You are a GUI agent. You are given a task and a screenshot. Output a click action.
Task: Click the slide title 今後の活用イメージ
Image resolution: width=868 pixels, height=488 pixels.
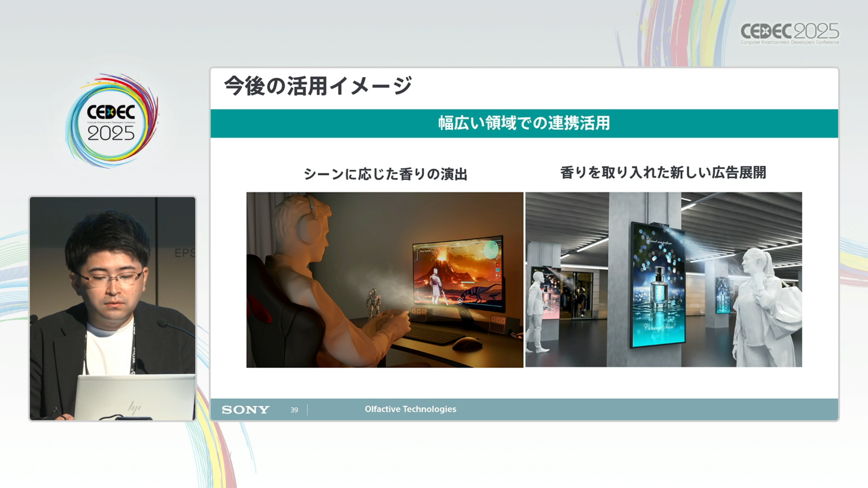tap(318, 86)
